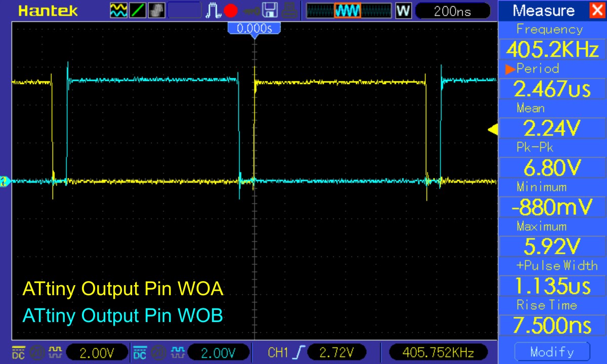Click the 405.752KHz frequency counter readout
The height and width of the screenshot is (364, 607).
pyautogui.click(x=439, y=352)
